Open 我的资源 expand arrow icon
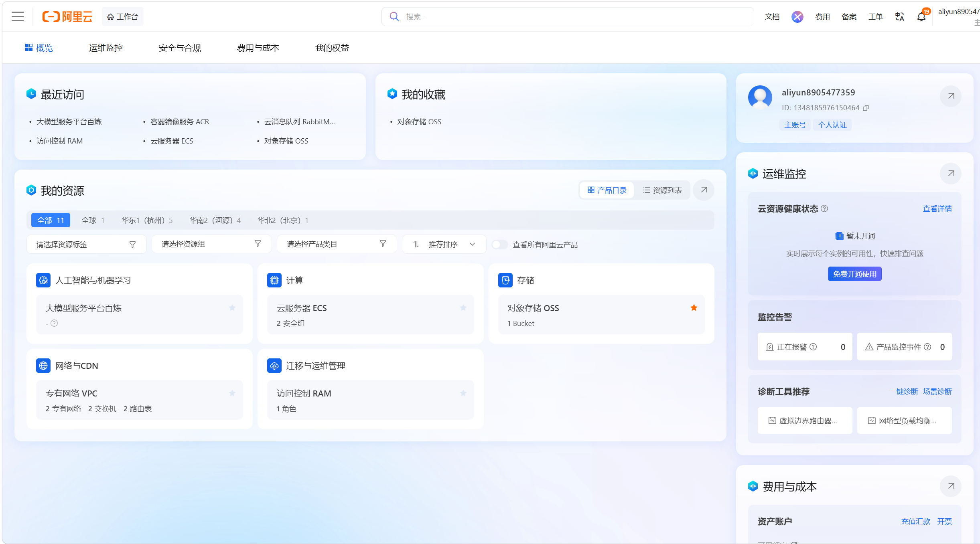980x544 pixels. (x=704, y=190)
